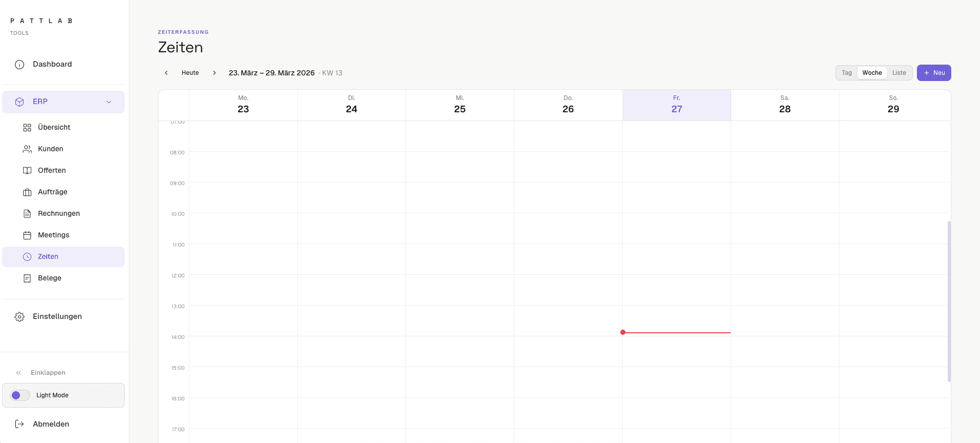Click the Neu button
The height and width of the screenshot is (443, 980).
click(x=934, y=73)
